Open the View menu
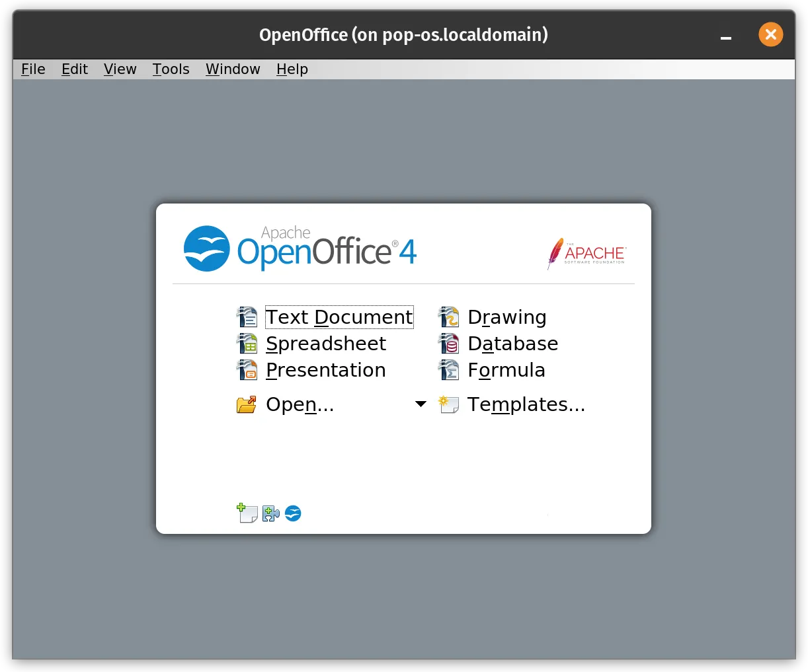The width and height of the screenshot is (808, 672). point(120,69)
